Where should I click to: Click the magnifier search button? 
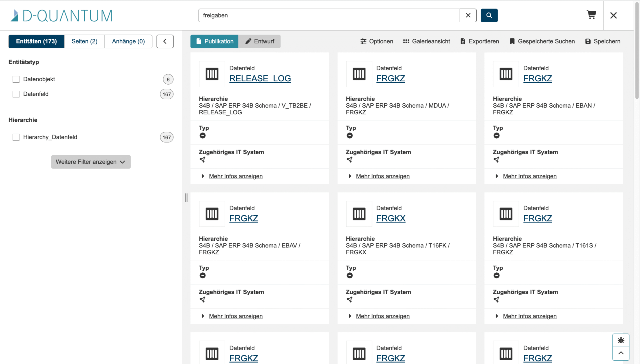pos(489,15)
